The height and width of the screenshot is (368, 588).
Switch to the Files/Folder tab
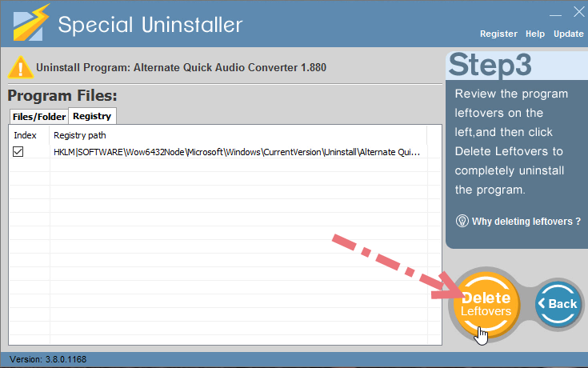(39, 117)
